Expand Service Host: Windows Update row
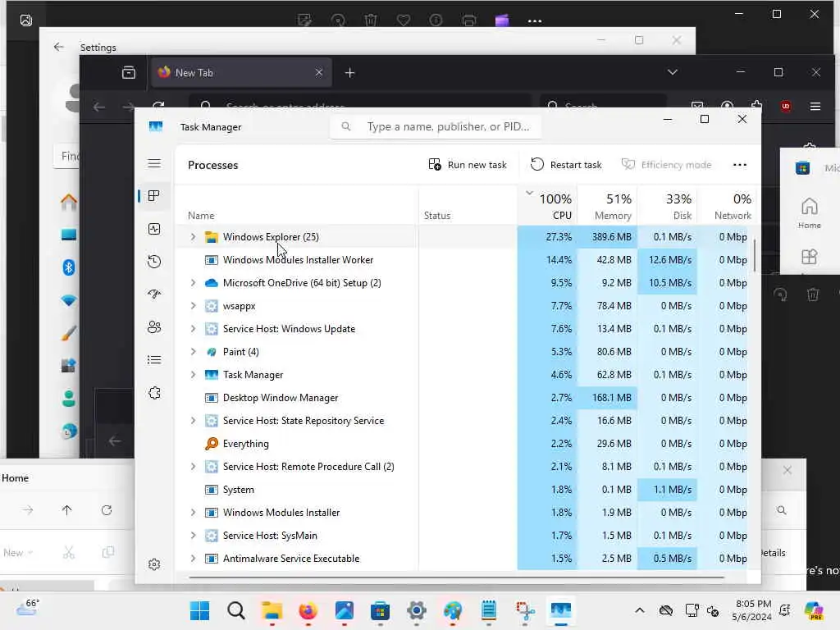 (x=193, y=329)
